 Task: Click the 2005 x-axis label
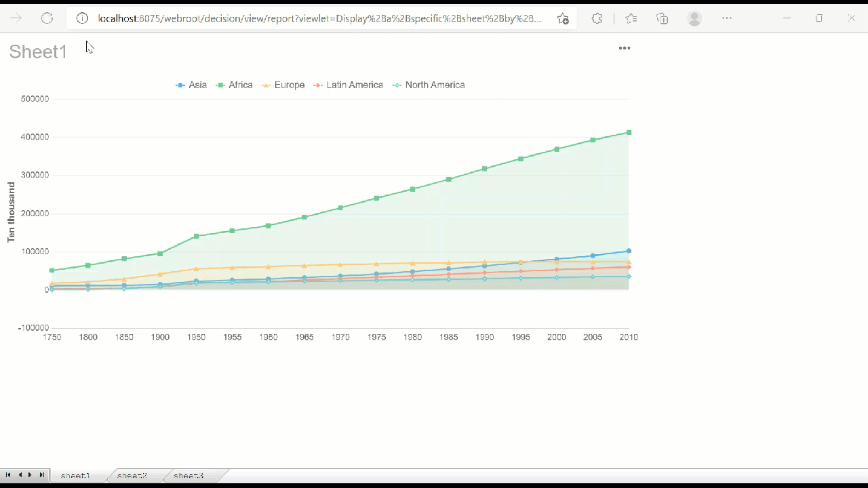tap(593, 338)
